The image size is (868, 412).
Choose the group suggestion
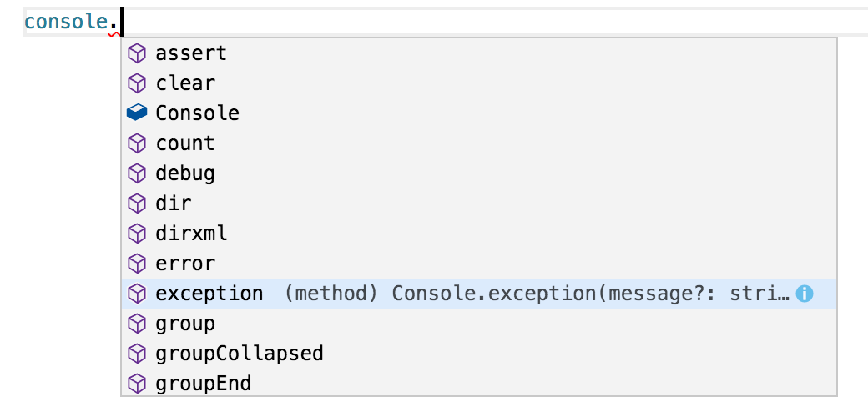(479, 323)
